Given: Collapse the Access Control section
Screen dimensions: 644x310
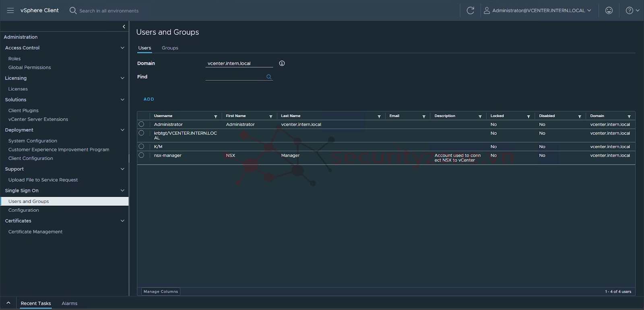Looking at the screenshot, I should pyautogui.click(x=122, y=48).
